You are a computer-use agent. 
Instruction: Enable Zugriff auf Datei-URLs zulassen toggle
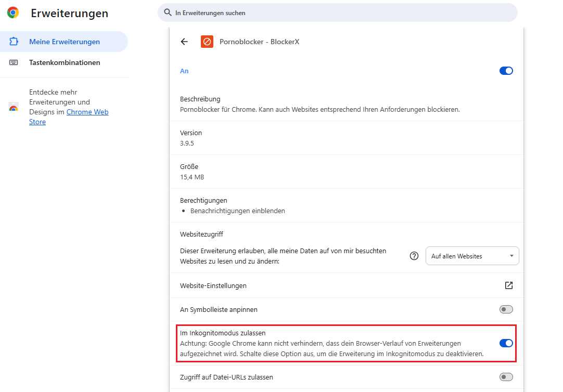pyautogui.click(x=506, y=377)
